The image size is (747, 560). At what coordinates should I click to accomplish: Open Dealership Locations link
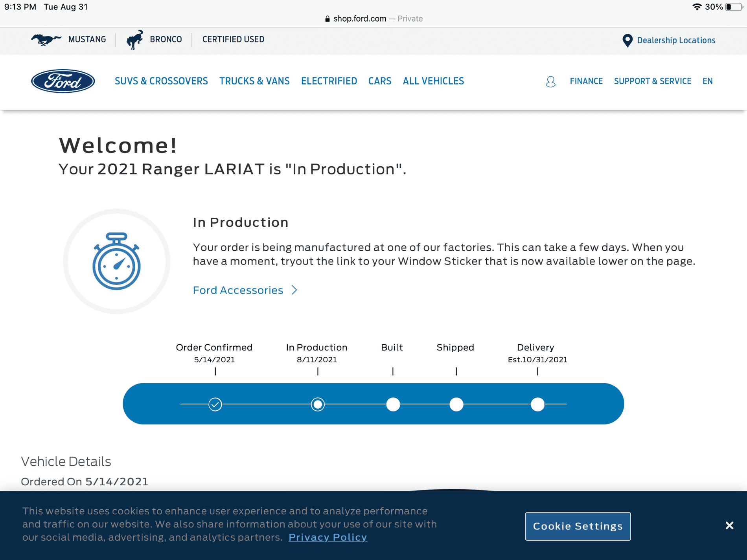coord(676,40)
